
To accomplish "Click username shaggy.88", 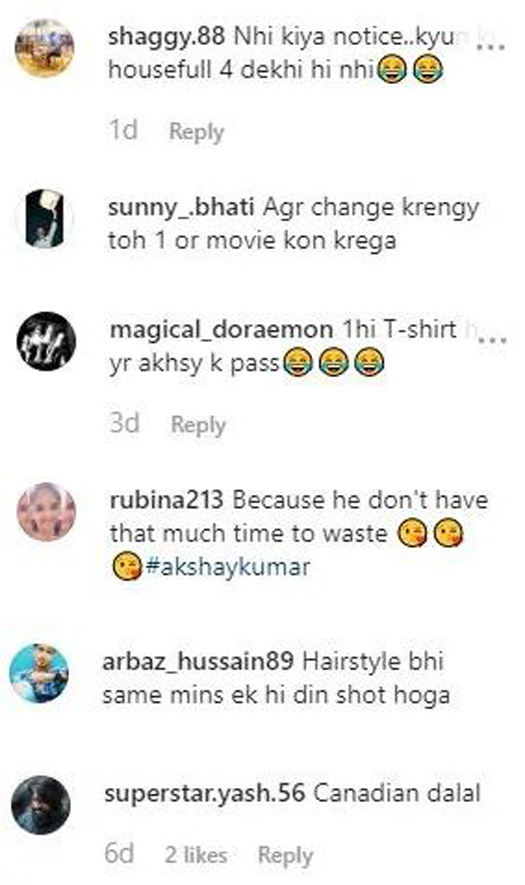I will [x=167, y=37].
